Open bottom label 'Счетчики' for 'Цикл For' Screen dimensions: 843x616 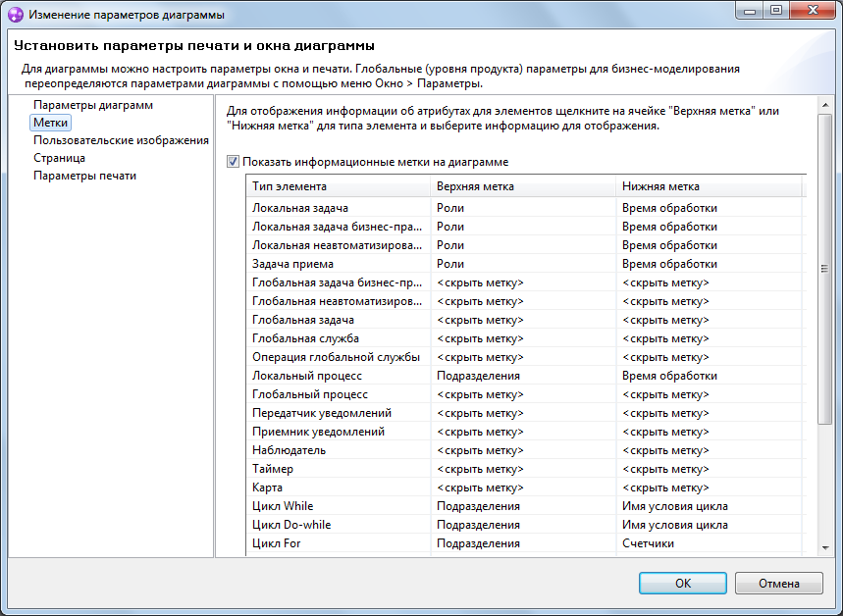(709, 543)
